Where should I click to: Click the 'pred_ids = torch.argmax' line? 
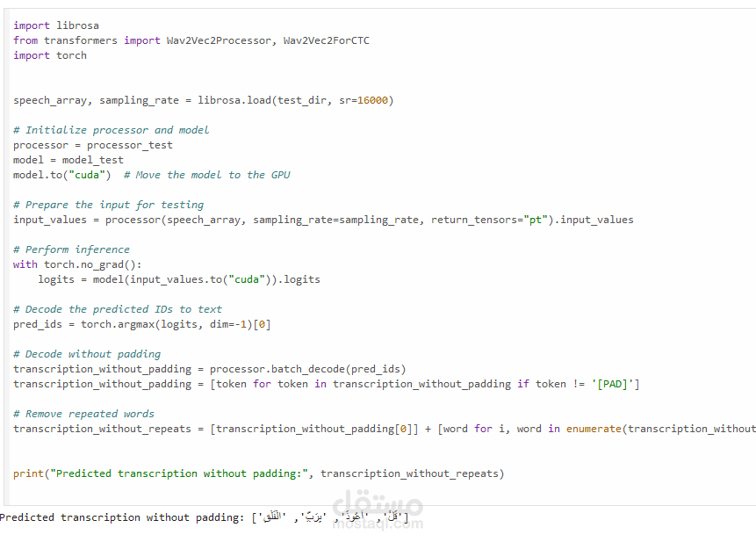[x=141, y=324]
